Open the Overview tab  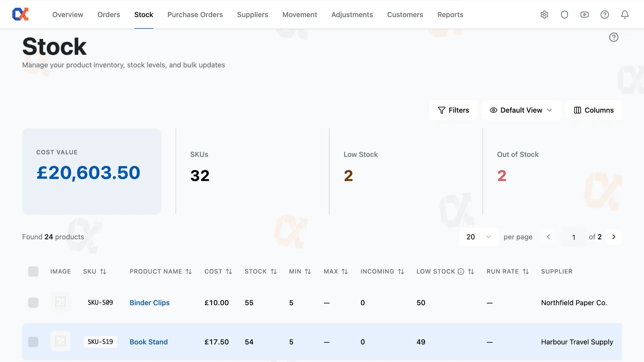[68, 14]
